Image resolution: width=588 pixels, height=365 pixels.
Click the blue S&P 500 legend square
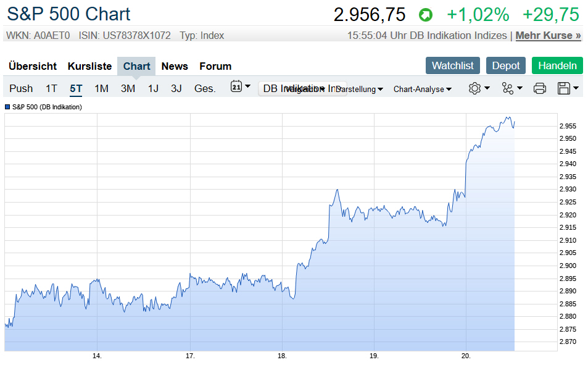click(7, 107)
